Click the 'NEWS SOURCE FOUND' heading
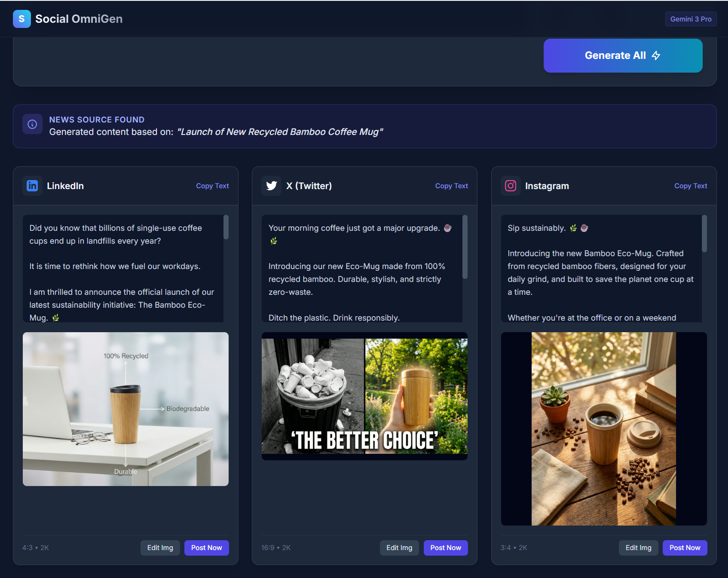728x578 pixels. 97,120
